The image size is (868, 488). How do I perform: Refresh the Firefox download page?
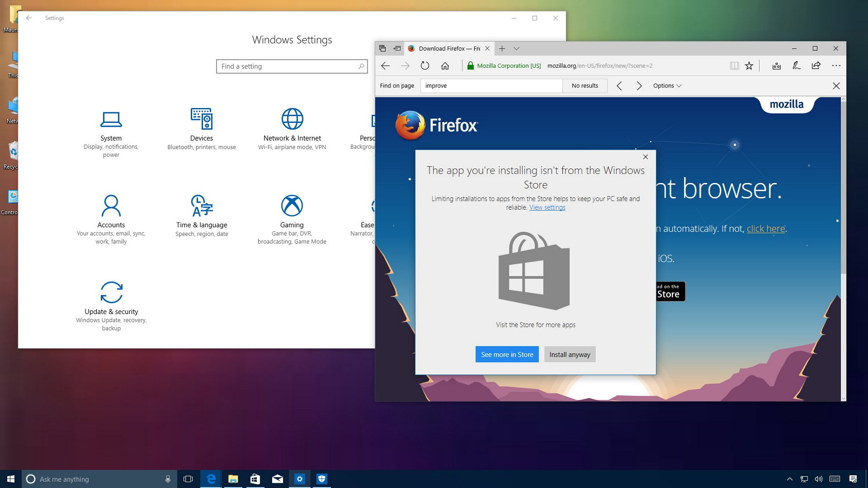point(425,66)
